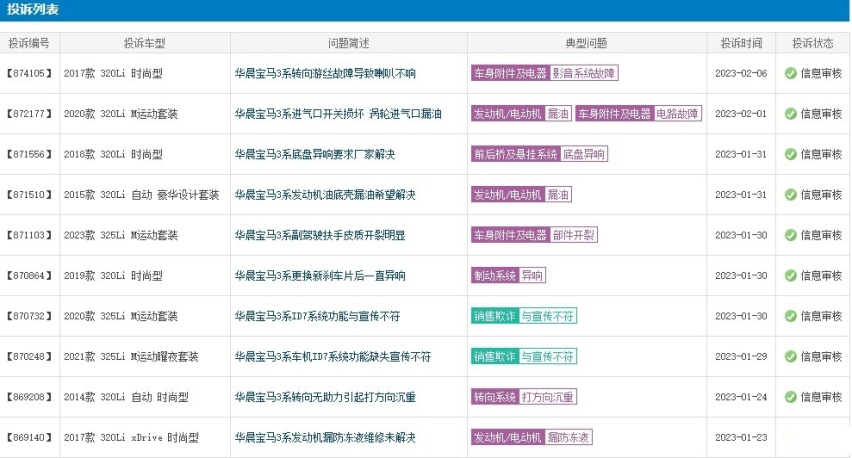Click 信息审核 status in row 871103
The width and height of the screenshot is (852, 458).
point(821,235)
